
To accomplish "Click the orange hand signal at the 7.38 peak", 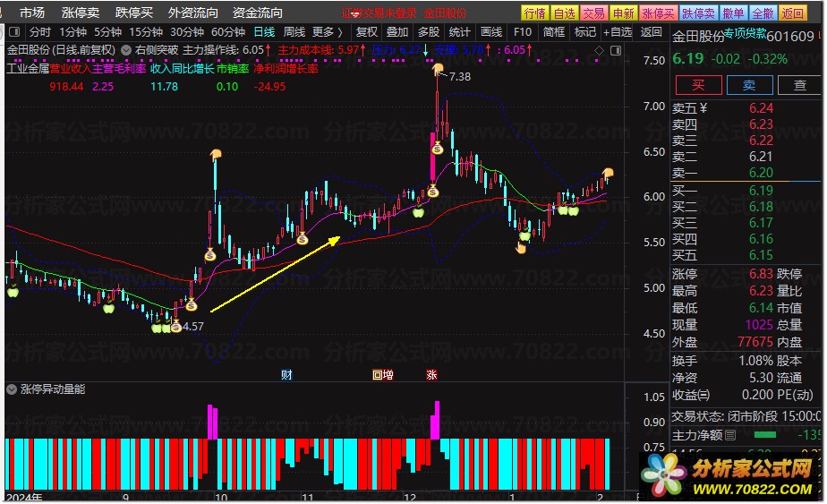I will (438, 68).
